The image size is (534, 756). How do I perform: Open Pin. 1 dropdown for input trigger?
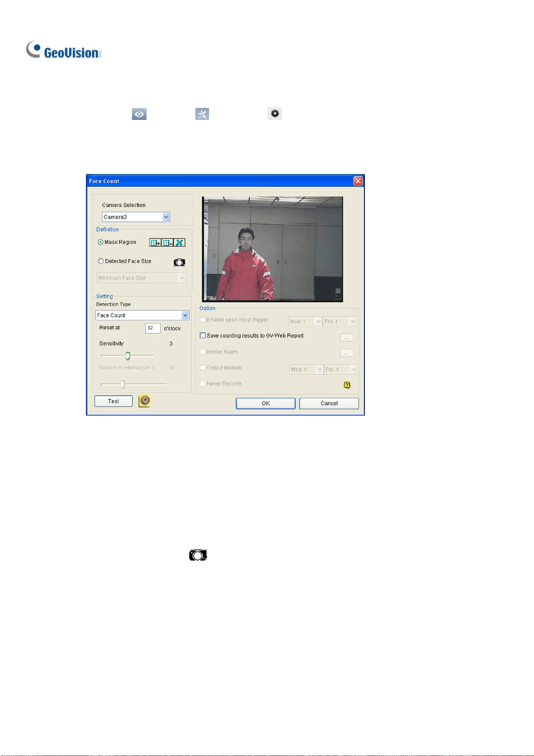pos(340,321)
